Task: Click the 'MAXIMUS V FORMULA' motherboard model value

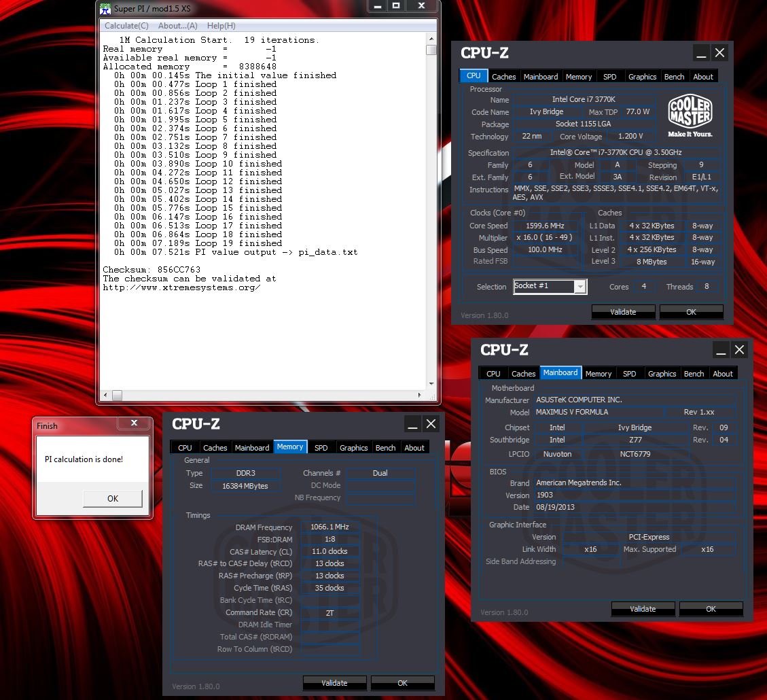Action: click(x=572, y=412)
